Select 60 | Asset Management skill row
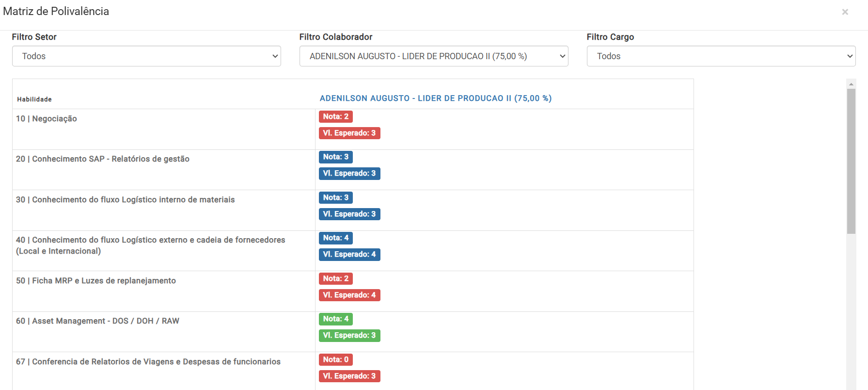868x390 pixels. coord(97,321)
